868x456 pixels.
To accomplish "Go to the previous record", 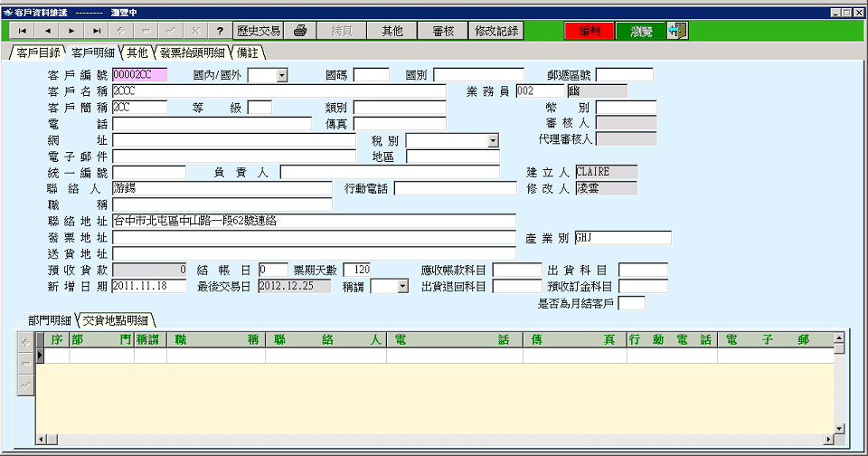I will tap(47, 31).
